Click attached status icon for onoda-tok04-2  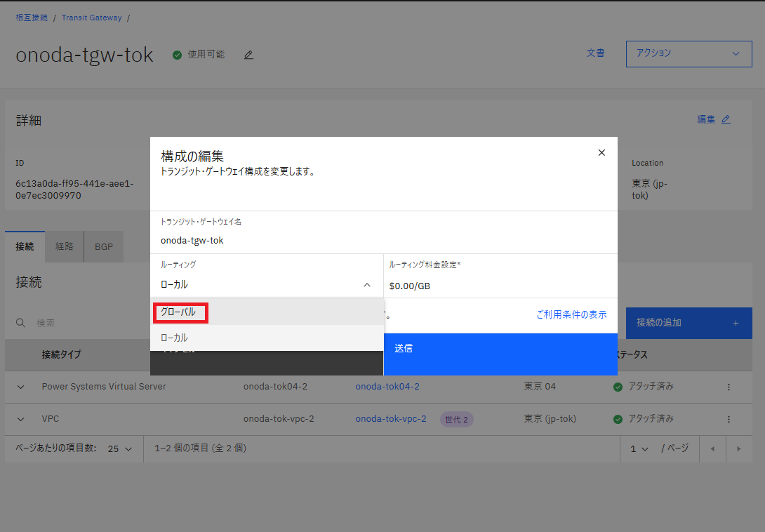(618, 387)
